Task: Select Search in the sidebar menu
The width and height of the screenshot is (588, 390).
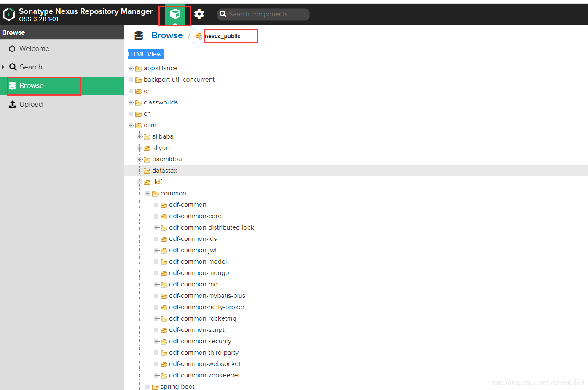Action: pyautogui.click(x=62, y=67)
